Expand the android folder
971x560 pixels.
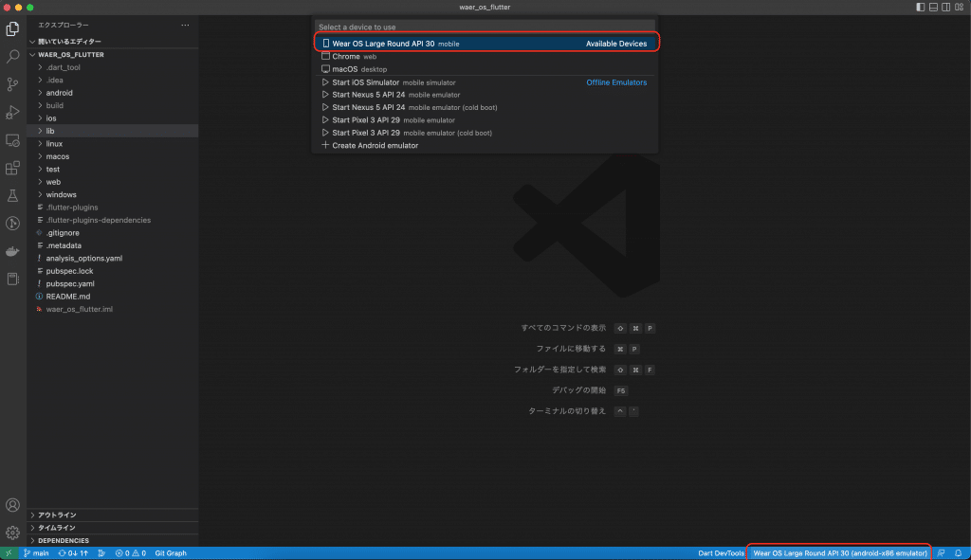pyautogui.click(x=113, y=93)
